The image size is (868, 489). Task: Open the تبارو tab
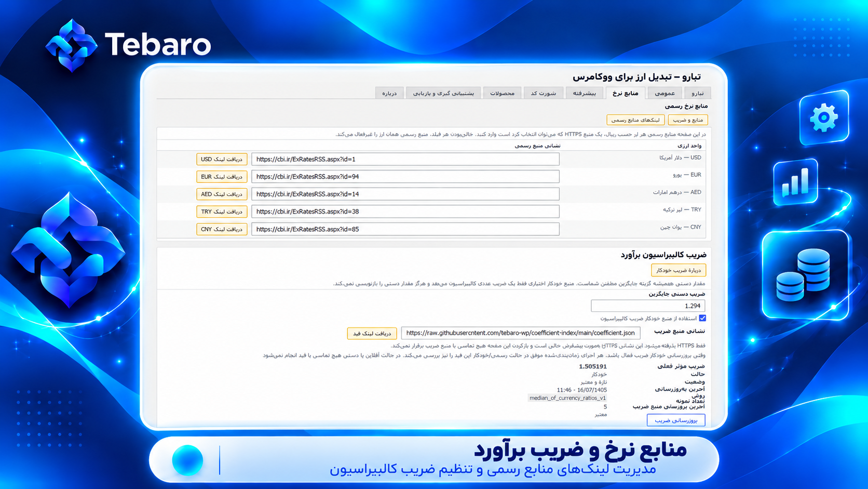(x=698, y=93)
